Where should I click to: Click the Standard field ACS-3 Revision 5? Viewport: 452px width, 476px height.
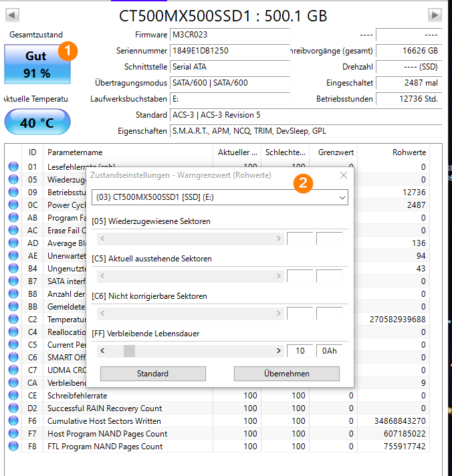click(306, 115)
